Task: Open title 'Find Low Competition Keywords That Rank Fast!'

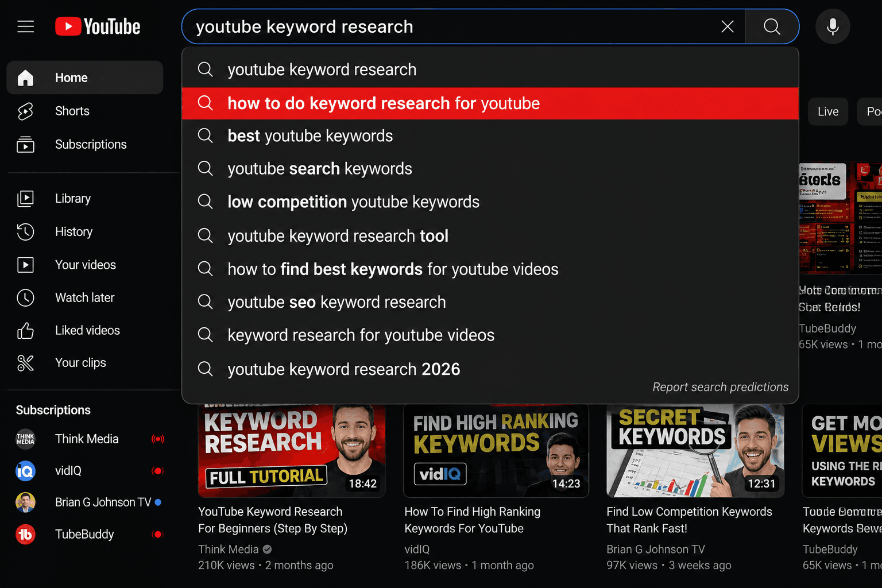Action: [x=689, y=520]
